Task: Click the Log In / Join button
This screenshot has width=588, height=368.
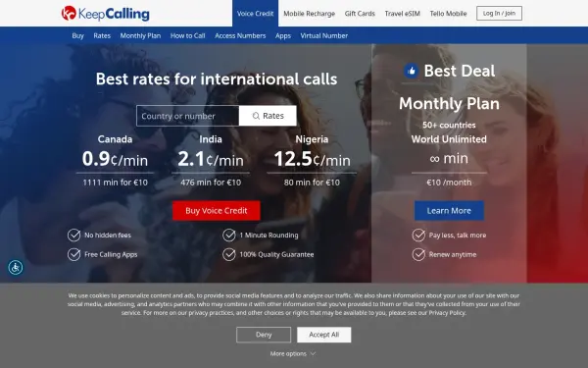Action: pos(499,13)
